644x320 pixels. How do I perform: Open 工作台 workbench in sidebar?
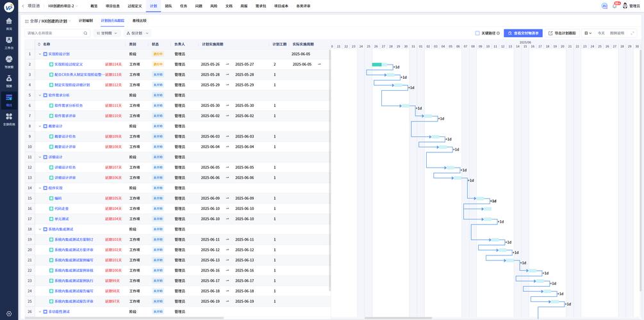[x=9, y=43]
